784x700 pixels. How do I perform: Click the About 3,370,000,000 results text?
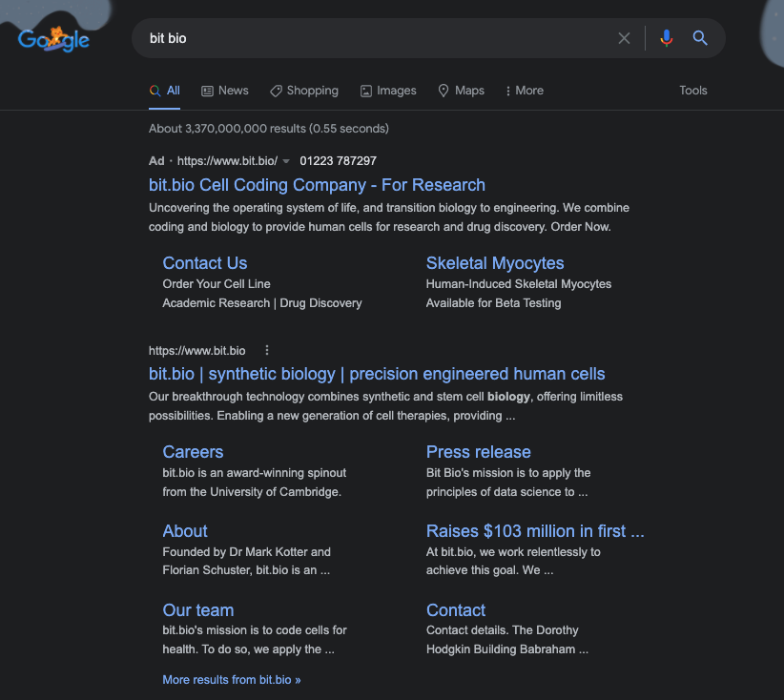coord(269,129)
